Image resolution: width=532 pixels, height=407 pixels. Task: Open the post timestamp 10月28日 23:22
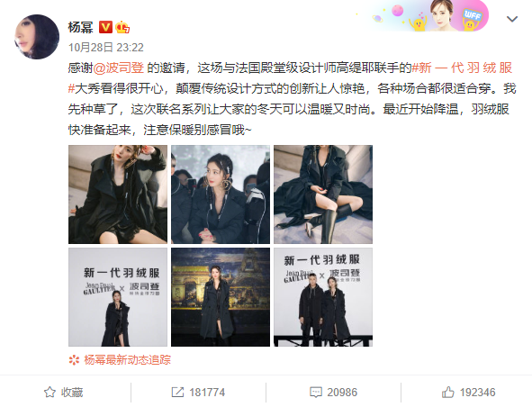(106, 47)
